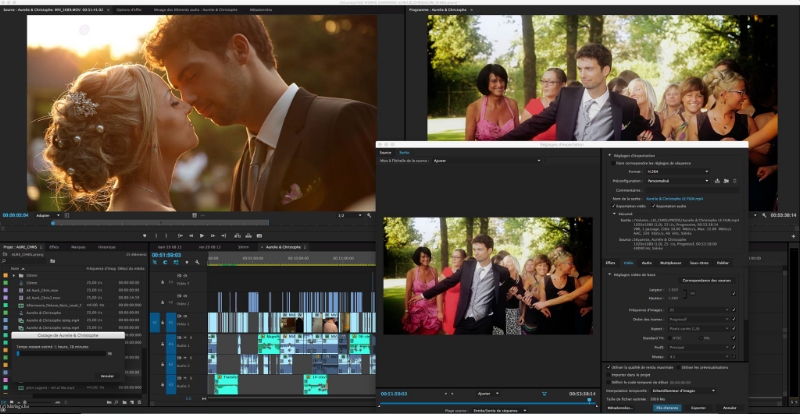Switch to the Audio export tab

click(646, 262)
